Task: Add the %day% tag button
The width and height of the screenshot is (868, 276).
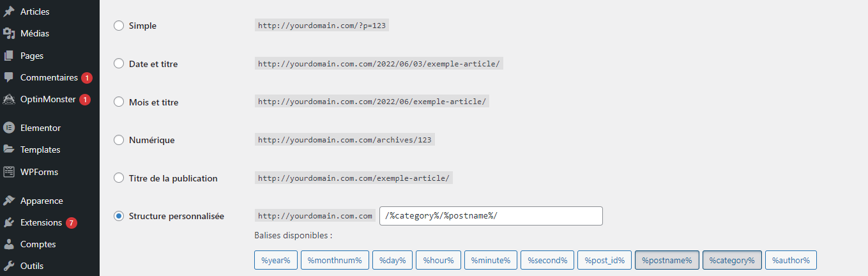Action: click(392, 260)
